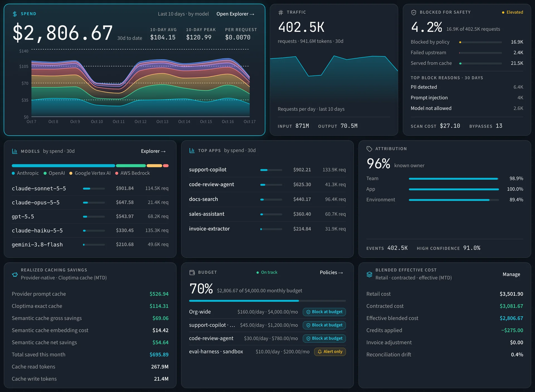Click the Anthropic segment of the provider spend bar
Image resolution: width=535 pixels, height=392 pixels.
point(63,166)
